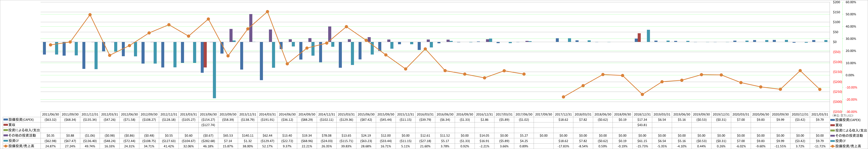
Task: Click the 2017/09/30 column header
Action: [544, 114]
